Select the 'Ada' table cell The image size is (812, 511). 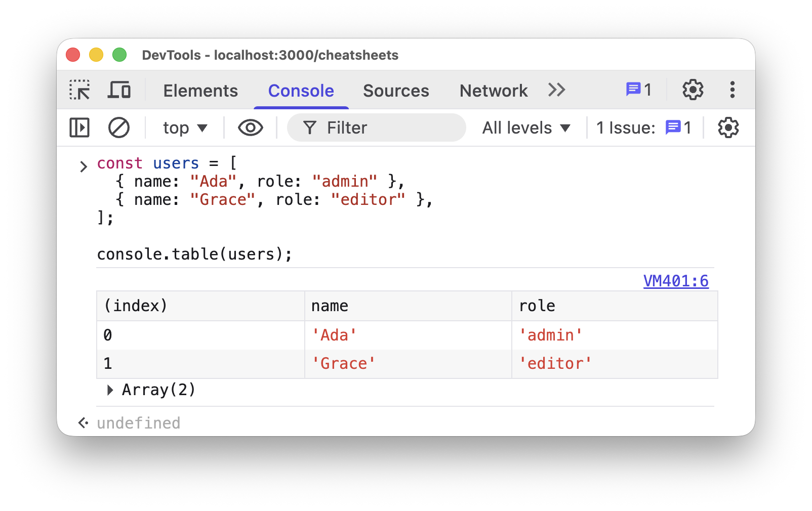tap(409, 335)
